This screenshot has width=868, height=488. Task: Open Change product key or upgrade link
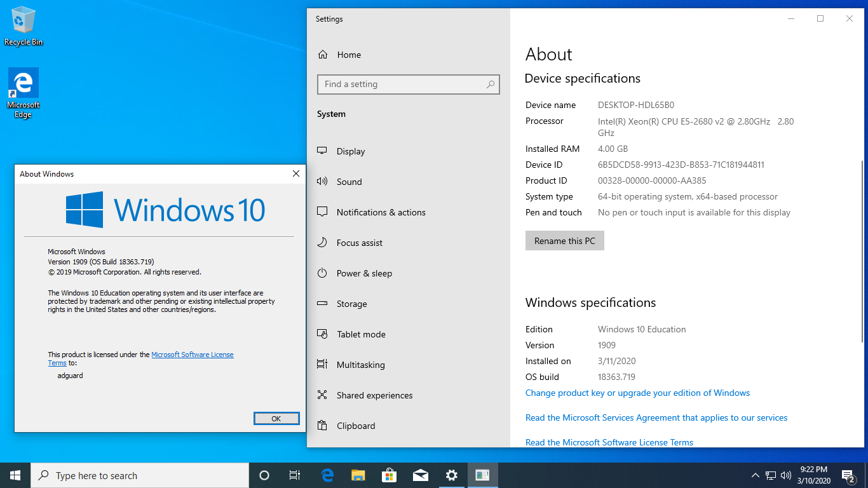pyautogui.click(x=637, y=393)
